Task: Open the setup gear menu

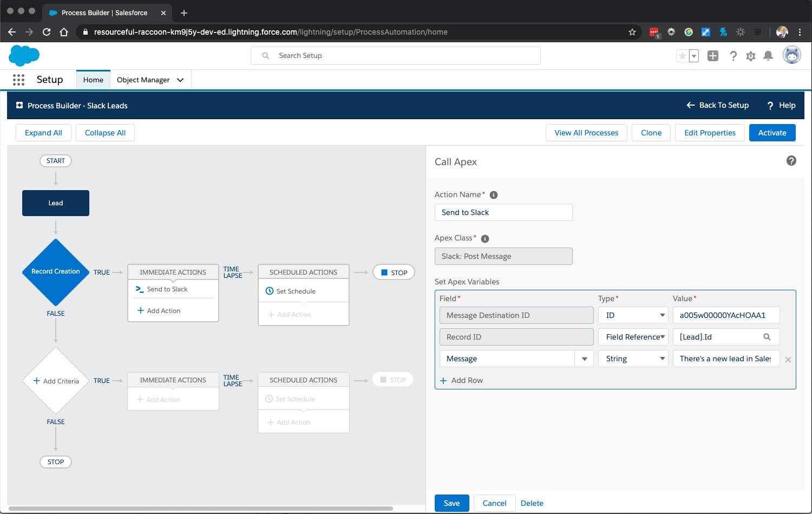Action: click(750, 56)
